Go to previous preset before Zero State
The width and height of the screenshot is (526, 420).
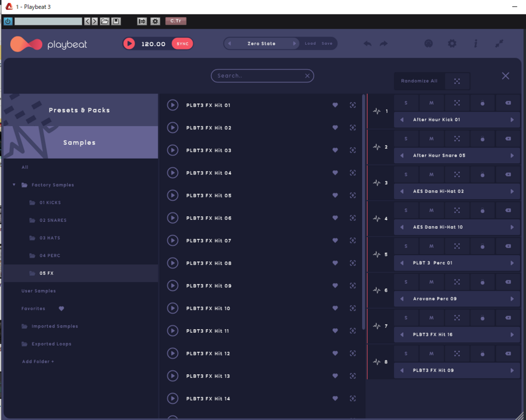pyautogui.click(x=230, y=44)
